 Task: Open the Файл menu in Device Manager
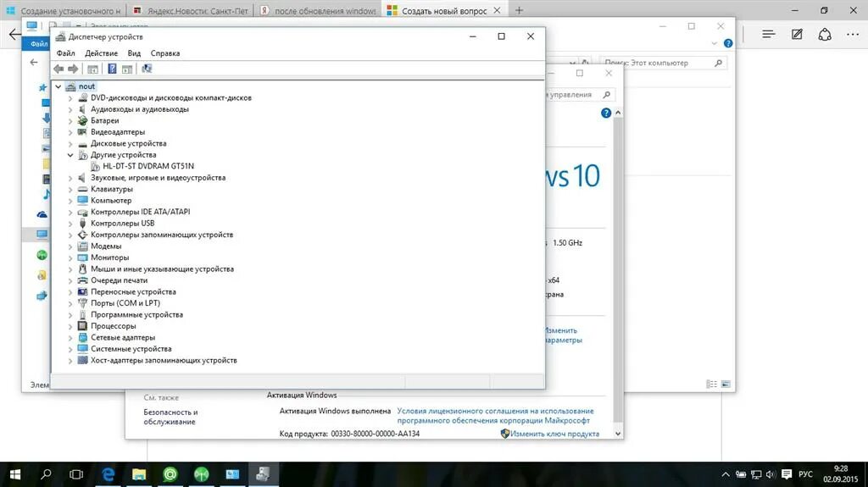coord(65,53)
